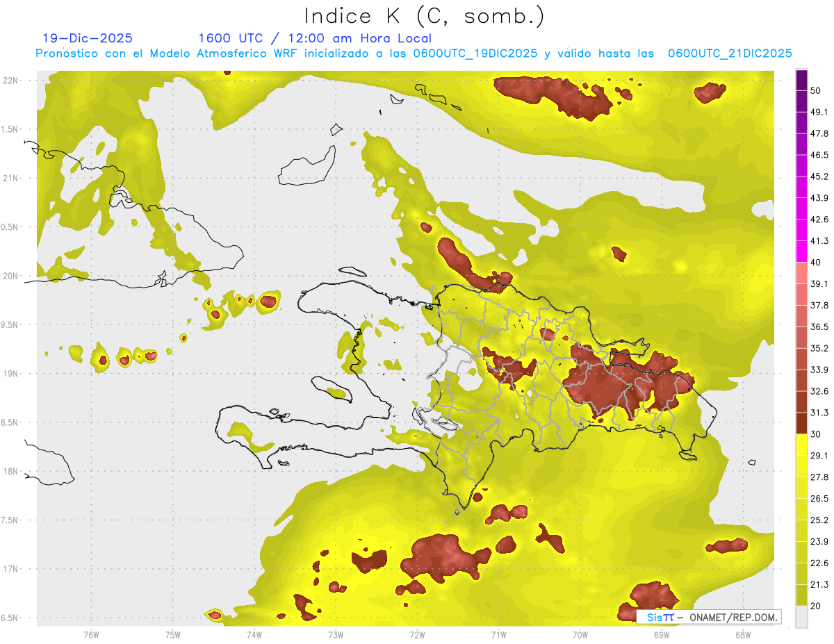The width and height of the screenshot is (834, 644).
Task: Click the longitude axis label 71W
Action: tap(498, 634)
